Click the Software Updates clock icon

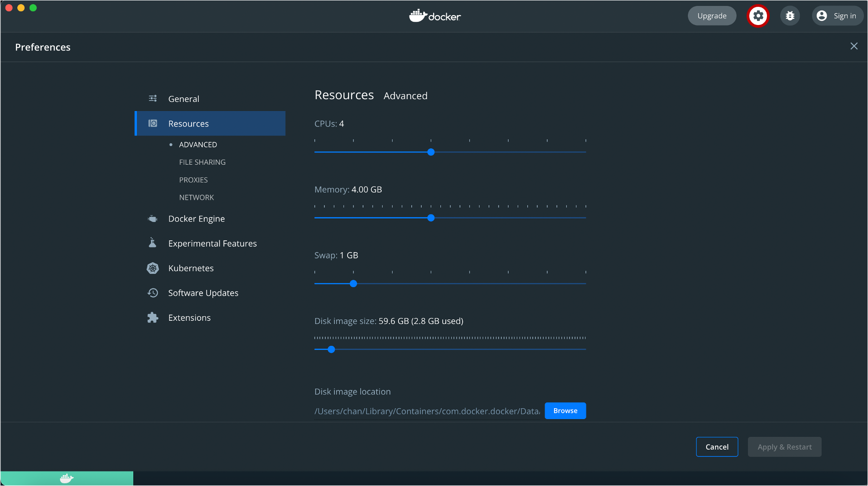point(153,293)
